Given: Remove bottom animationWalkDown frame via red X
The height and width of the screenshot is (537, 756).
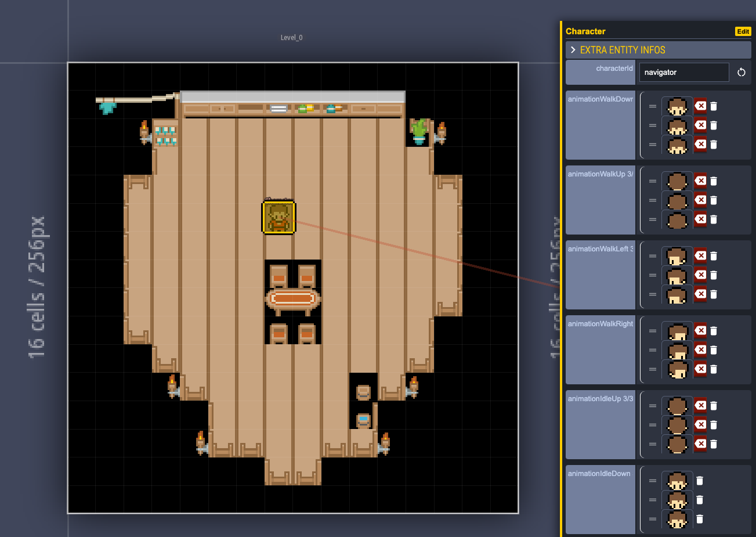Looking at the screenshot, I should point(699,145).
